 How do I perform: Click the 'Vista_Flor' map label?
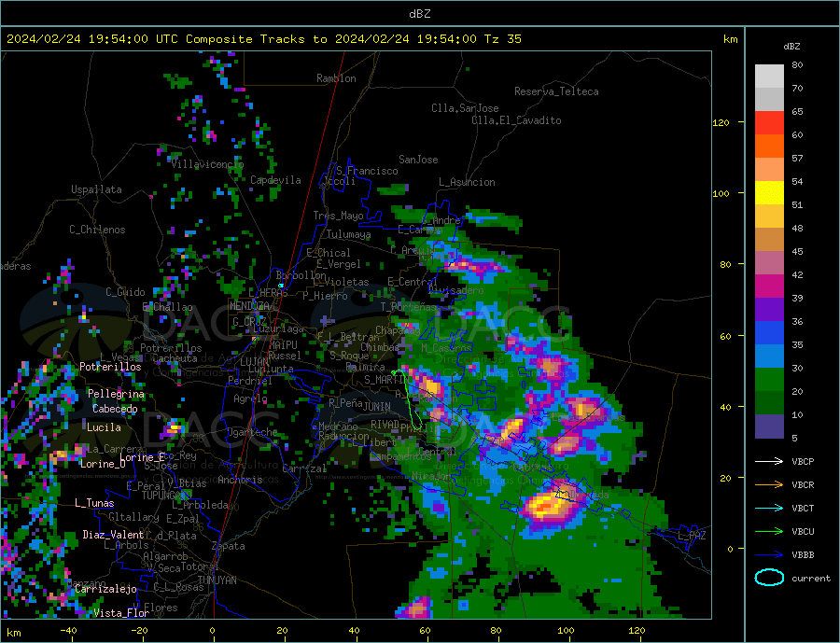coord(121,613)
